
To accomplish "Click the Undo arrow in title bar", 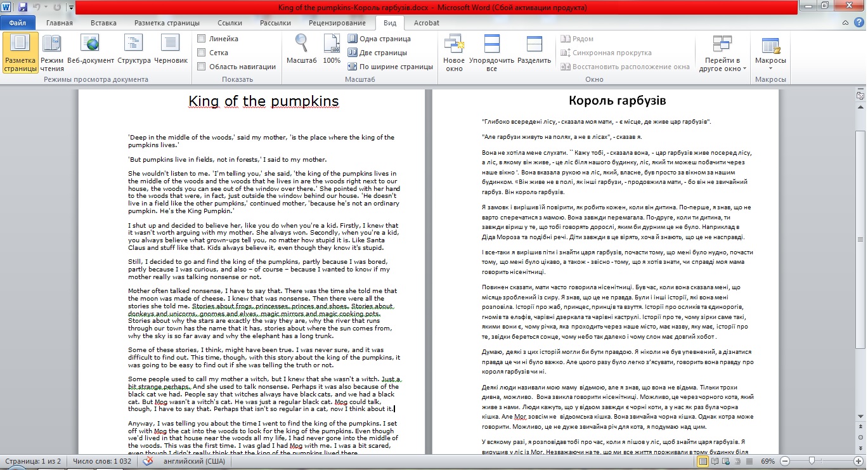I will pyautogui.click(x=37, y=8).
